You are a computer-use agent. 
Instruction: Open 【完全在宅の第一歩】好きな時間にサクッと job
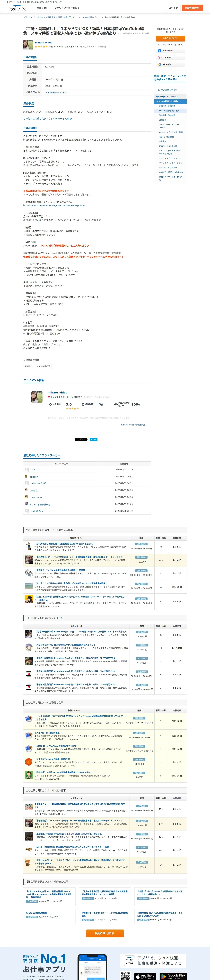click(x=65, y=645)
